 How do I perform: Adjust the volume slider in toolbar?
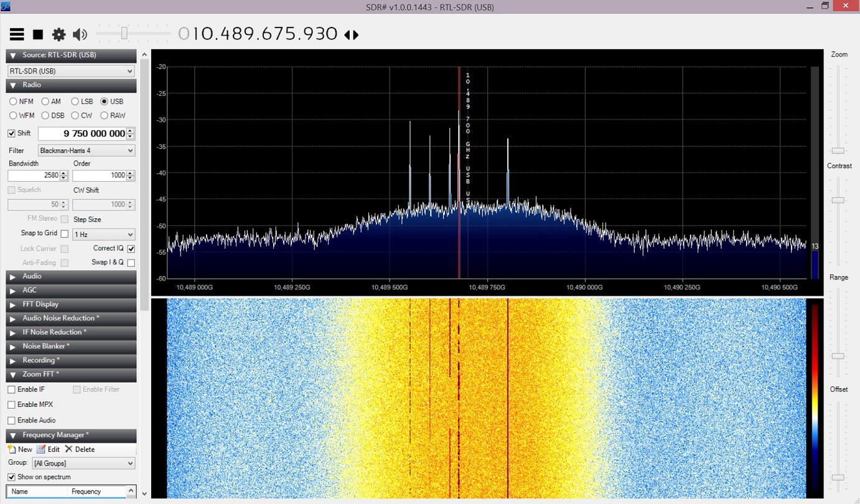point(124,34)
